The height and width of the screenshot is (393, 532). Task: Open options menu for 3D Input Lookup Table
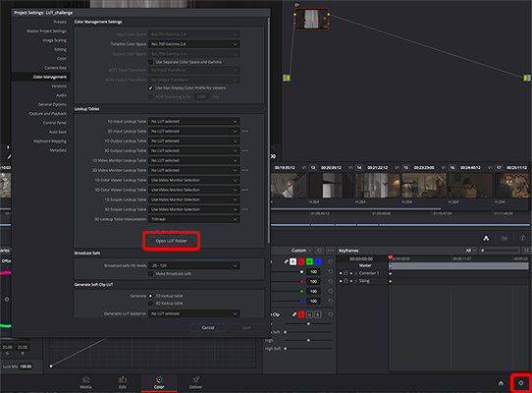coord(244,131)
